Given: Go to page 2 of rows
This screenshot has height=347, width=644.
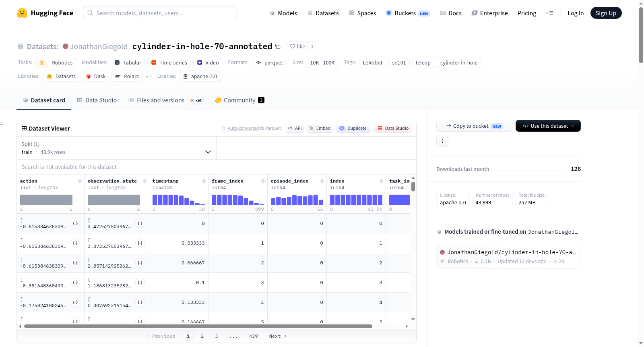Looking at the screenshot, I should 202,336.
